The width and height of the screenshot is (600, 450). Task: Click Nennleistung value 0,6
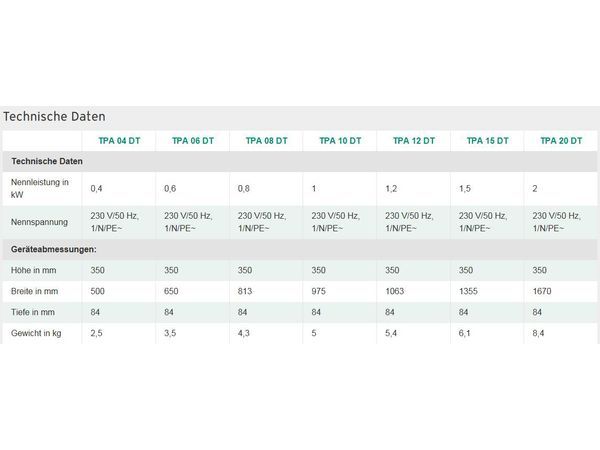click(170, 189)
